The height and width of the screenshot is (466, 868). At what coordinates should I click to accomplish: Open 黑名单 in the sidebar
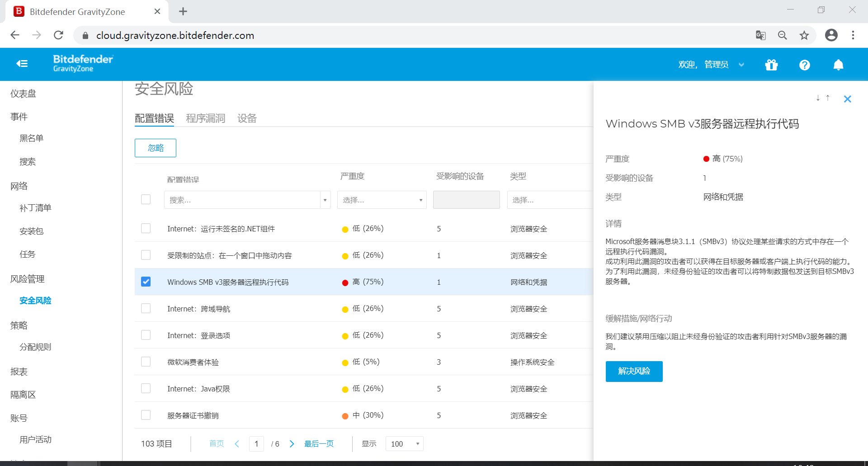click(31, 138)
